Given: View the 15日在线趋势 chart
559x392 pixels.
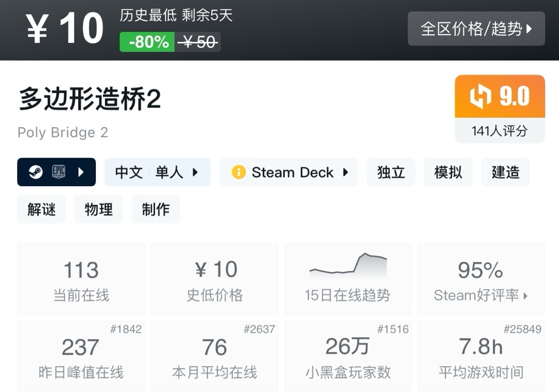Looking at the screenshot, I should [x=347, y=279].
